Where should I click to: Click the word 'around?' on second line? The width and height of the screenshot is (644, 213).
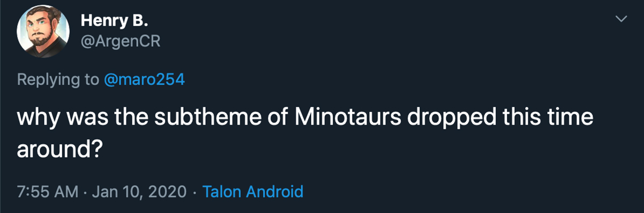[x=59, y=146]
